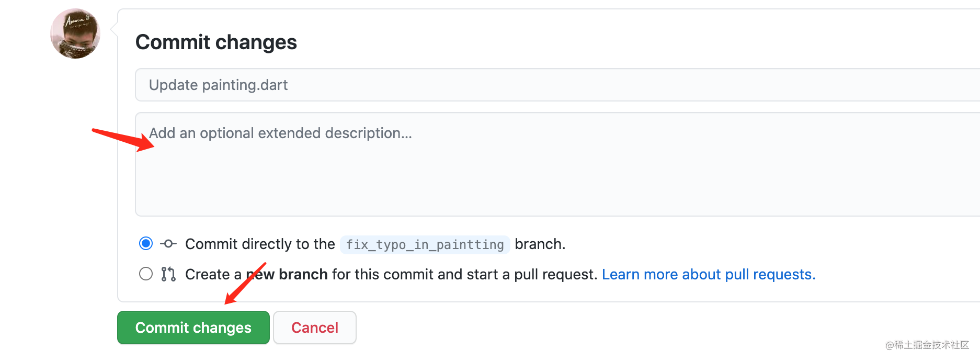Click the 'Create a' label text

coord(213,274)
